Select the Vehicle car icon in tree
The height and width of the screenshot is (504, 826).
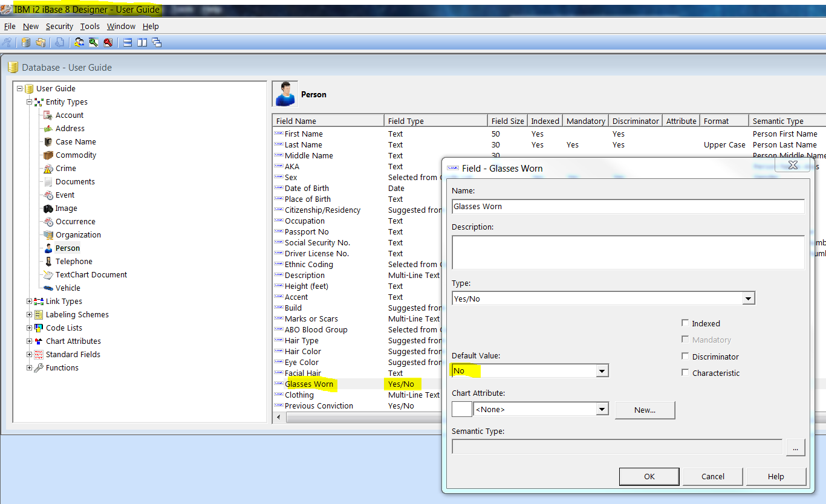48,288
